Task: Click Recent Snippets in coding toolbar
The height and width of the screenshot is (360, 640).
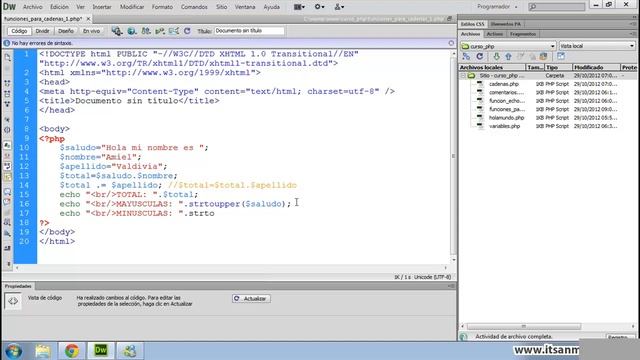Action: pos(7,222)
